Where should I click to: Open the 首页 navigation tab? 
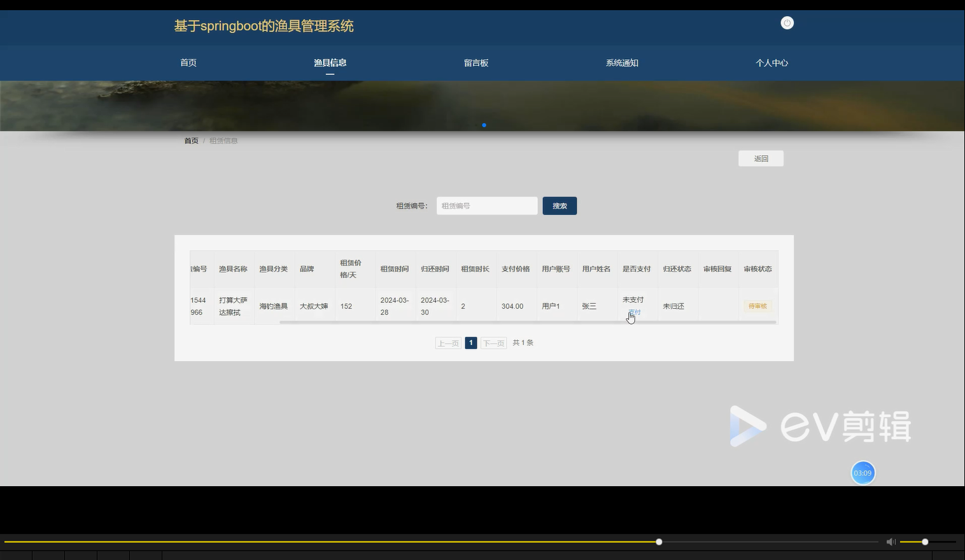188,62
